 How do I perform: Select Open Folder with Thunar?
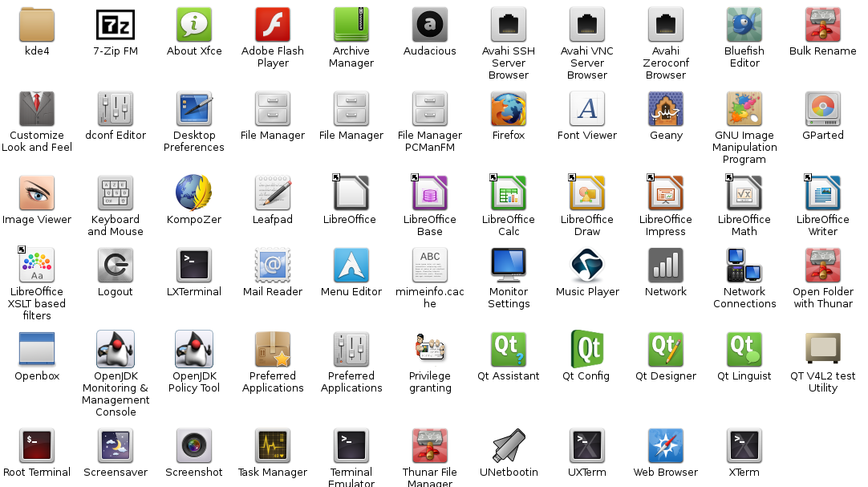tap(822, 265)
